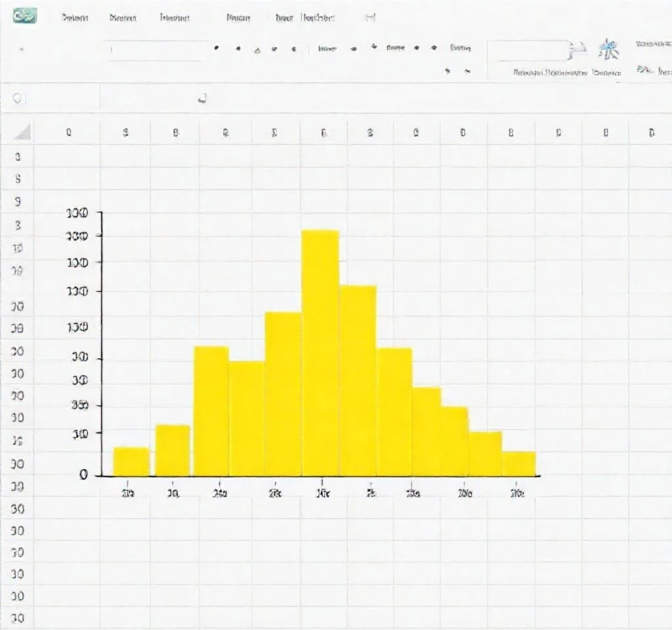Click the first small dot icon after the font box
Viewport: 672px width, 630px height.
(217, 49)
